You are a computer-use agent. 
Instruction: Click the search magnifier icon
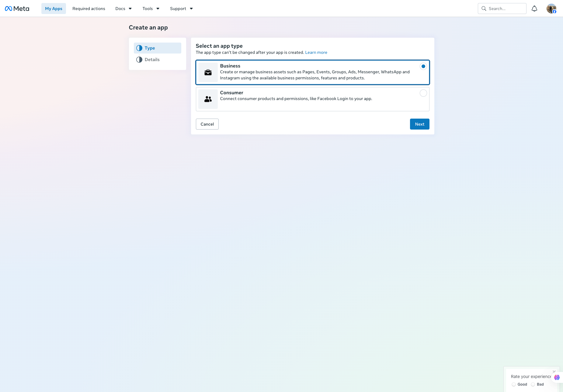click(484, 9)
